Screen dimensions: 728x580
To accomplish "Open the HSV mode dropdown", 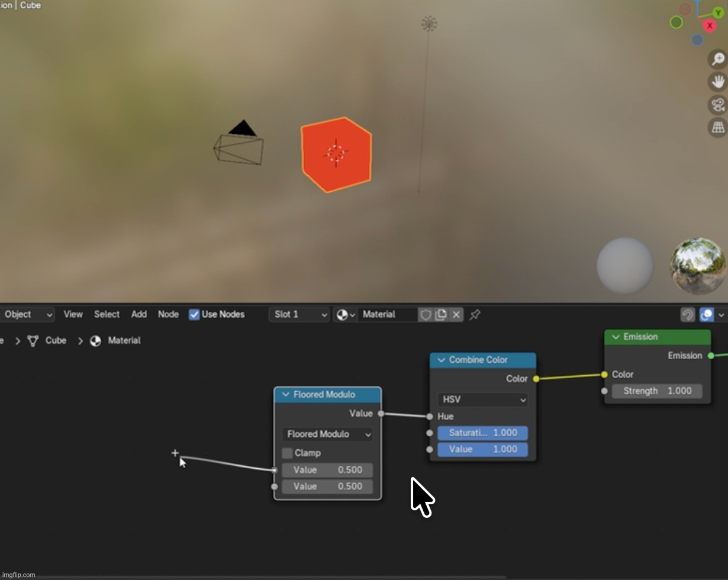I will click(x=482, y=400).
